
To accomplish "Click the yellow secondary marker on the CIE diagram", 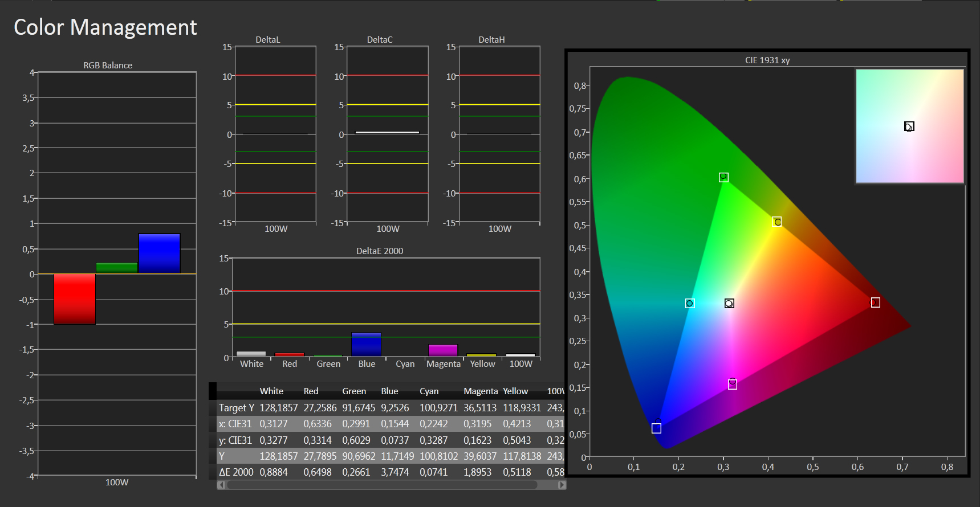I will pos(776,222).
